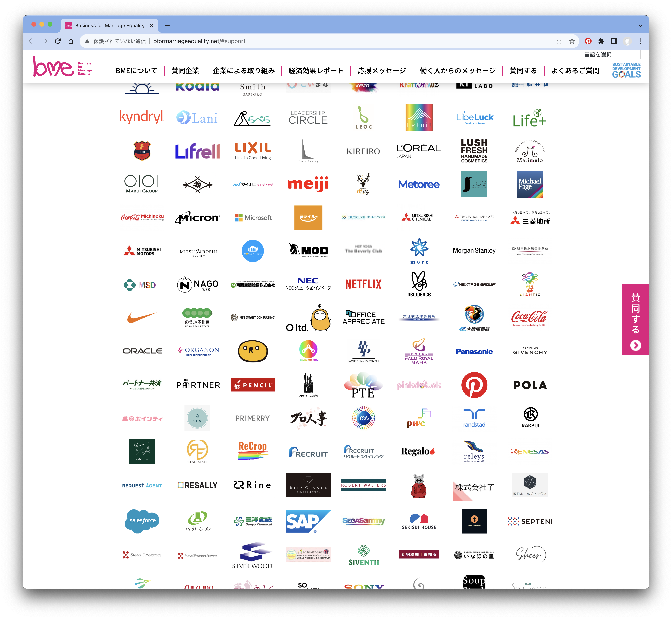Image resolution: width=672 pixels, height=619 pixels.
Task: Close the Business for Marriage Equality tab
Action: [x=152, y=25]
